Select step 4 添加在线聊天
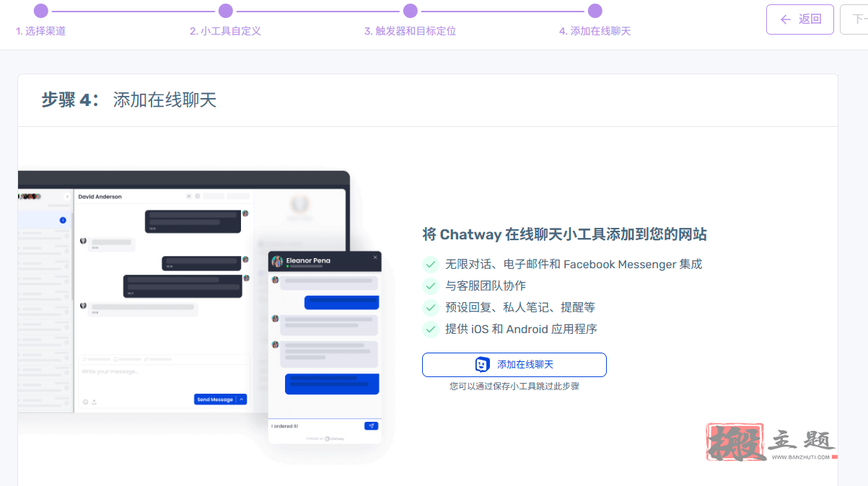This screenshot has width=868, height=486. pos(595,31)
